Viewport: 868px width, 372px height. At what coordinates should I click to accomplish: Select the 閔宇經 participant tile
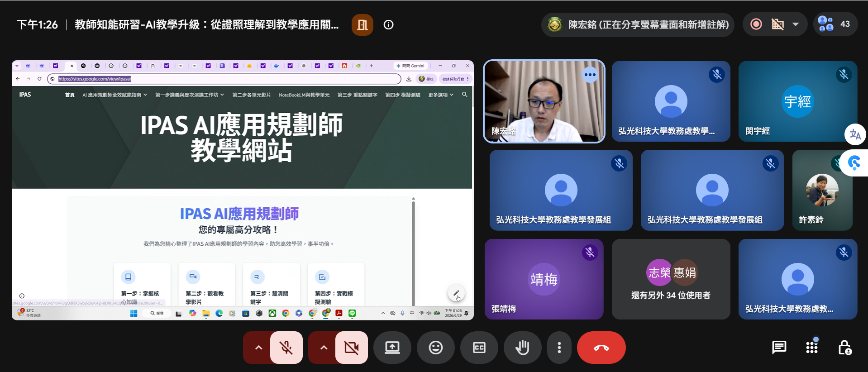pyautogui.click(x=798, y=101)
